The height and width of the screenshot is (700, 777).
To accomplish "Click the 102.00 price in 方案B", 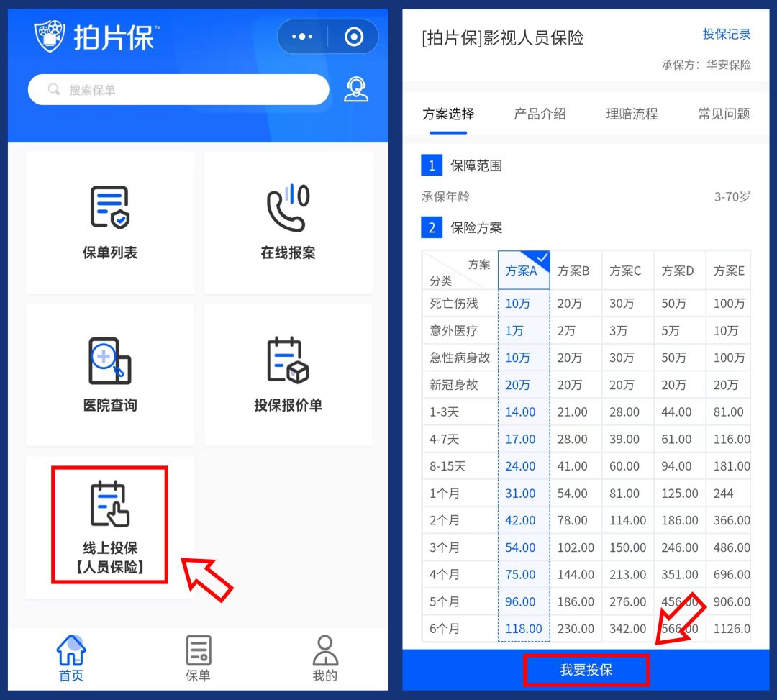I will [576, 547].
